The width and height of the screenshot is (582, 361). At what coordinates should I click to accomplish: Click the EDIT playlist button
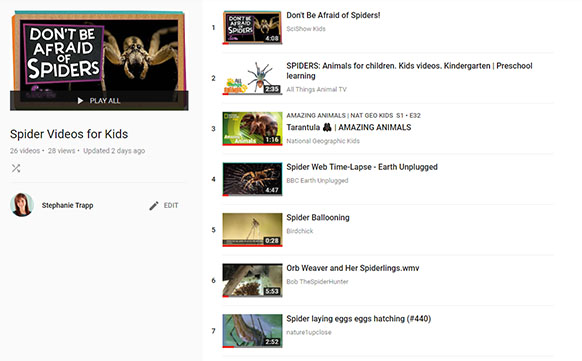click(164, 206)
